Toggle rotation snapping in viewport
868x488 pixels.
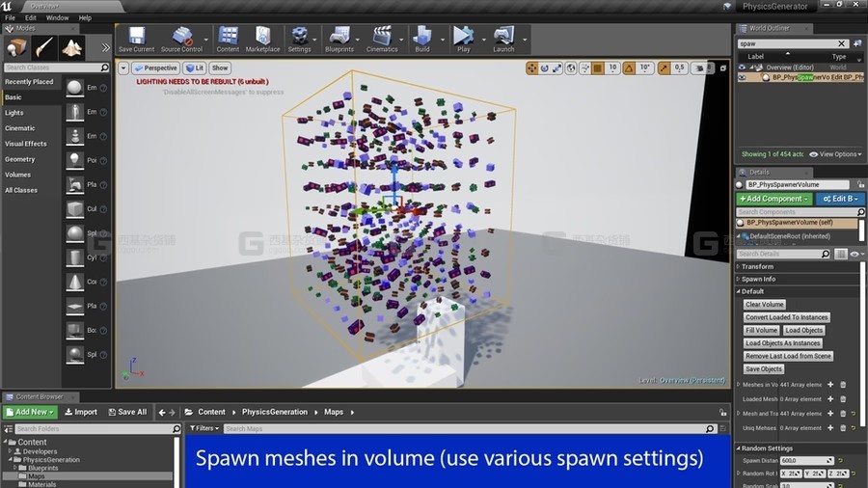click(631, 68)
